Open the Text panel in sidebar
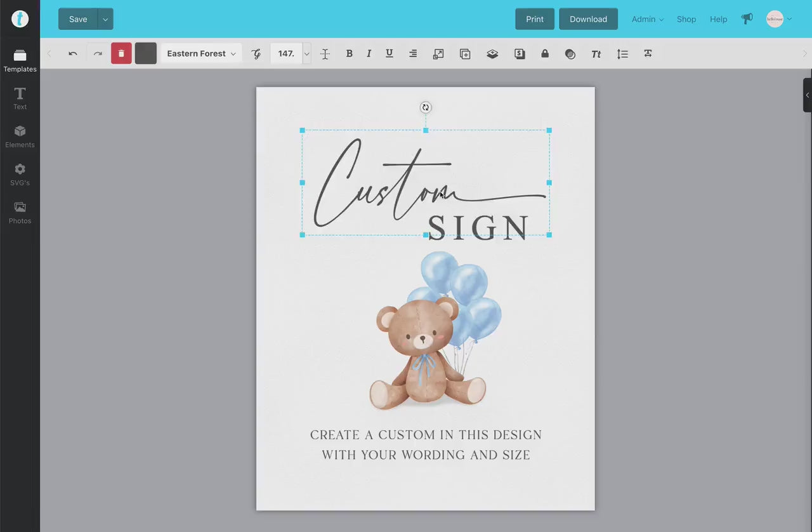Image resolution: width=812 pixels, height=532 pixels. 20,99
